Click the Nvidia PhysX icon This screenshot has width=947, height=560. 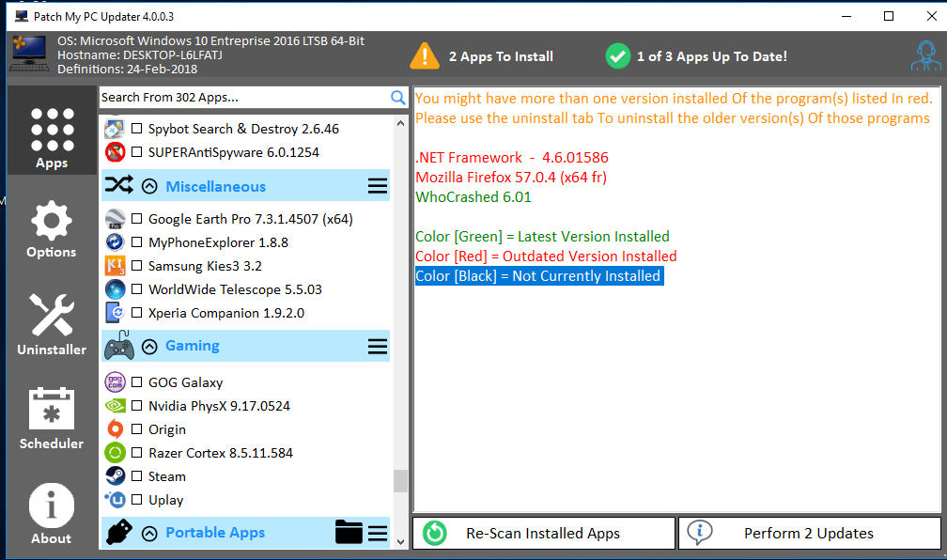pyautogui.click(x=115, y=406)
